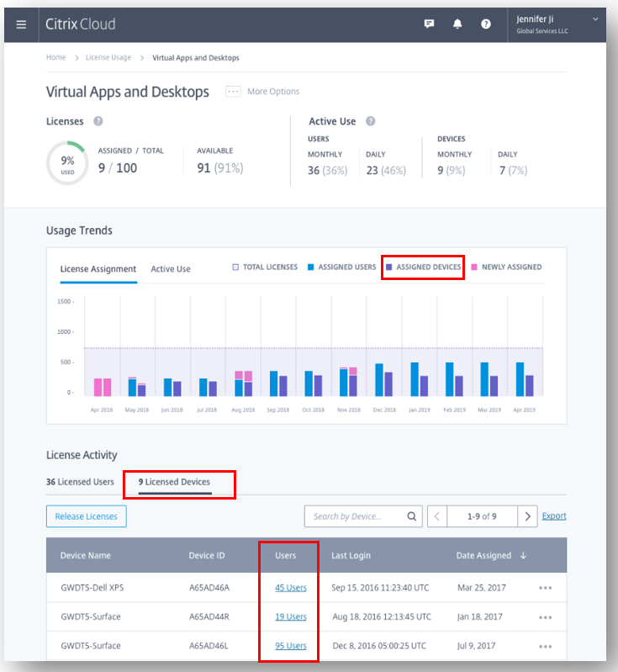
Task: Click the More Options ellipsis button
Action: coord(233,92)
